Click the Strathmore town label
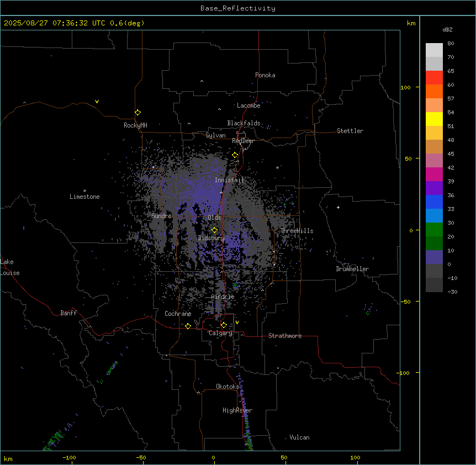Image resolution: width=476 pixels, height=465 pixels. pyautogui.click(x=285, y=336)
